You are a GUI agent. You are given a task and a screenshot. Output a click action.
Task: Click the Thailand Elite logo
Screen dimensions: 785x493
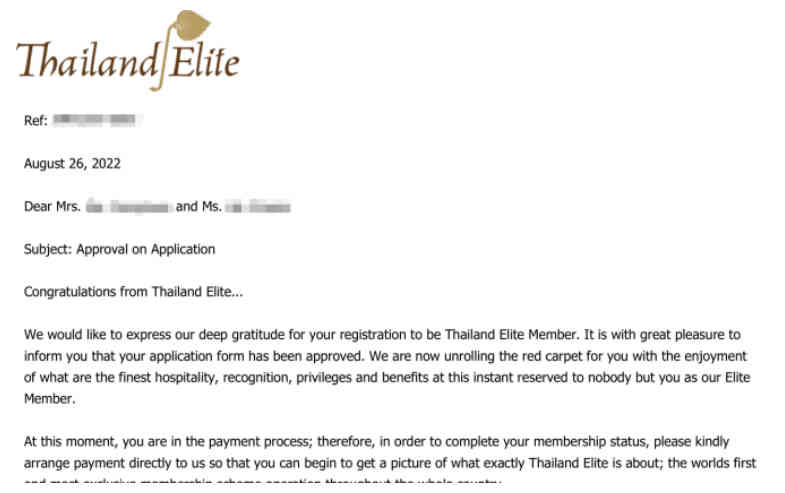pyautogui.click(x=127, y=55)
